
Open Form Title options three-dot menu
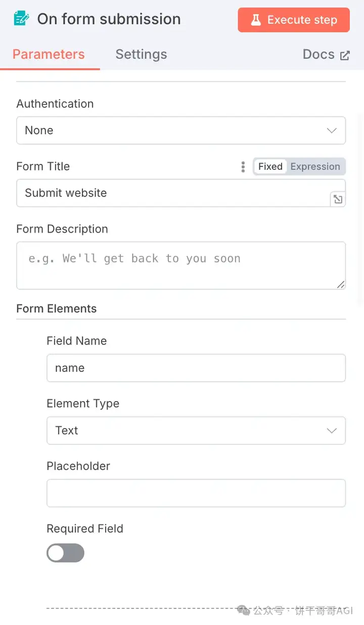coord(243,166)
